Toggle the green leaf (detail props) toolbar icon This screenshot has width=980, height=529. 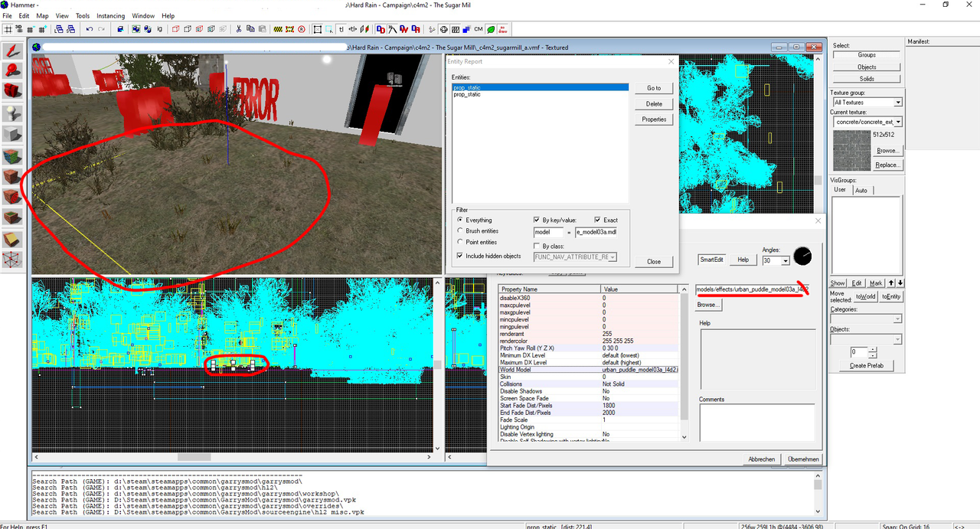pos(491,29)
